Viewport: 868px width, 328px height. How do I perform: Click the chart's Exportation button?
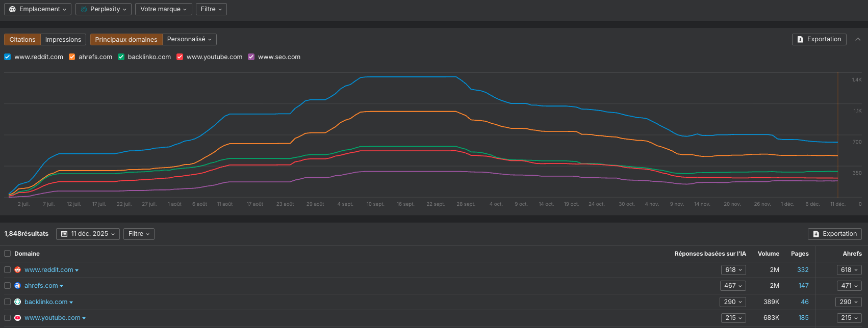point(819,39)
